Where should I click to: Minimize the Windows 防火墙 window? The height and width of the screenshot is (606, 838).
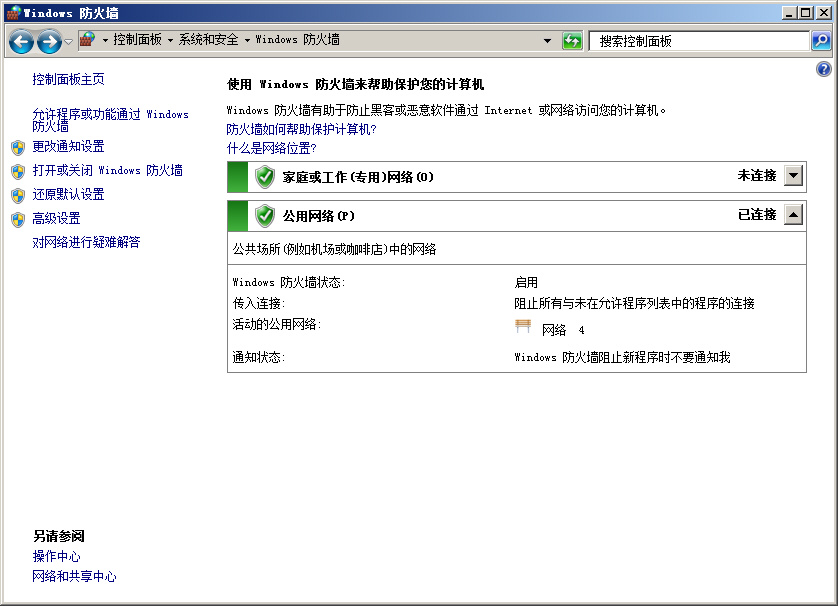[789, 13]
